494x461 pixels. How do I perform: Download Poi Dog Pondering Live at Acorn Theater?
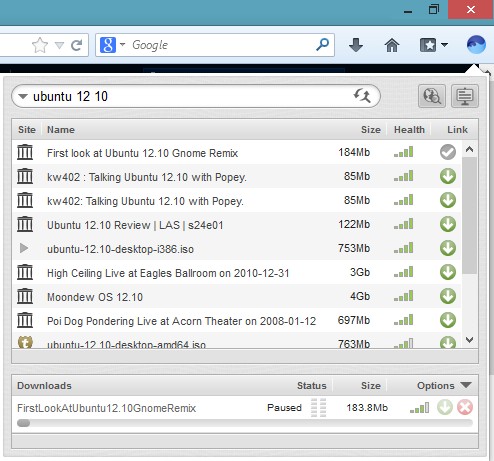(448, 320)
